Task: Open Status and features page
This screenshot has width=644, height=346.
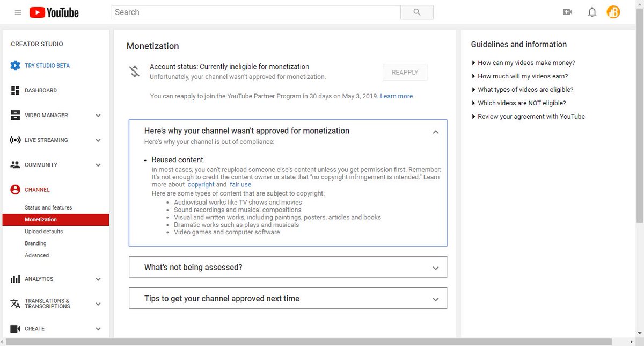Action: click(x=48, y=207)
